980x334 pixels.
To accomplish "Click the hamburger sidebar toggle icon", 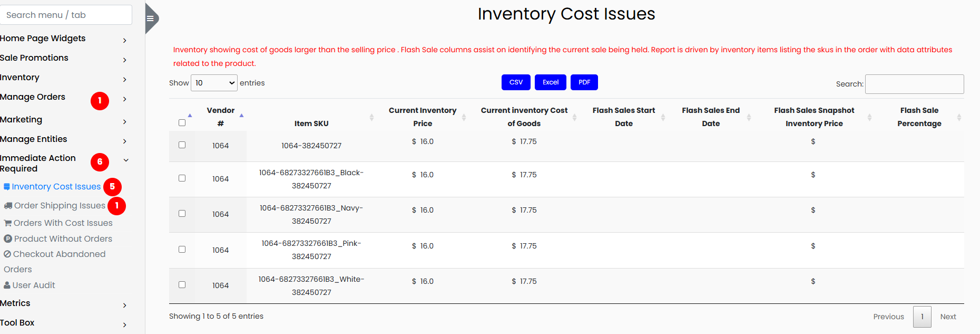I will pos(150,18).
